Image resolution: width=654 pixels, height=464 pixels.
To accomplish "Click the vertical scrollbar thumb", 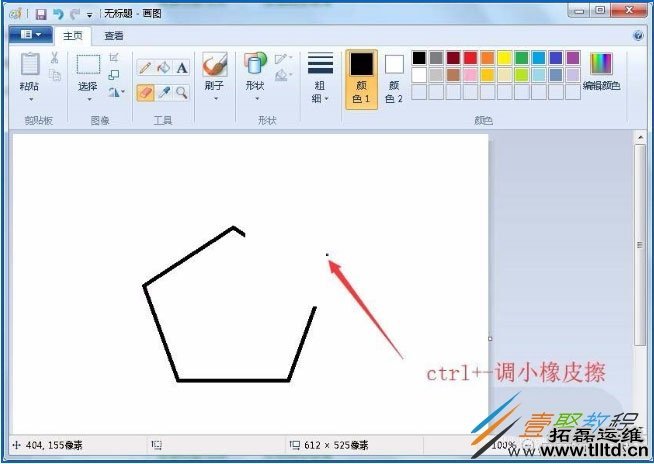I will pos(640,245).
